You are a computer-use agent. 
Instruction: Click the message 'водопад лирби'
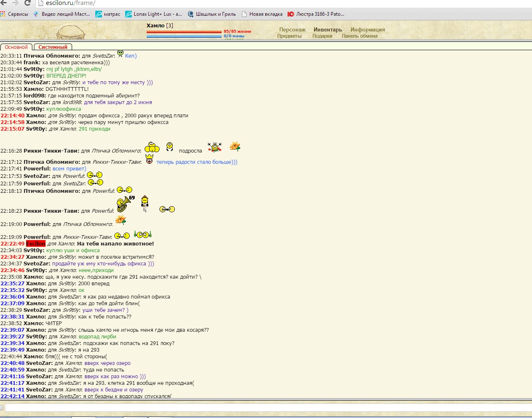pos(97,336)
